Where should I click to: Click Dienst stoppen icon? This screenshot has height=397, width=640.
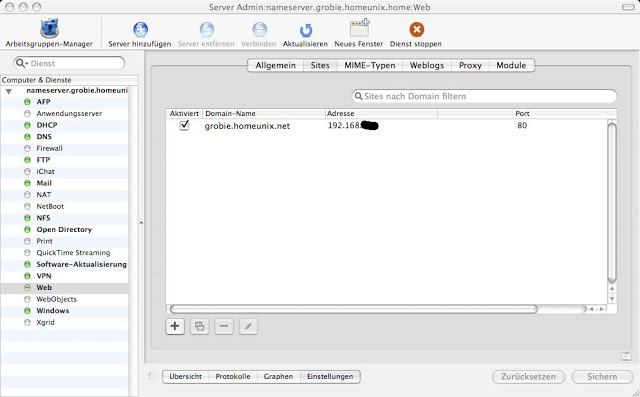(416, 29)
